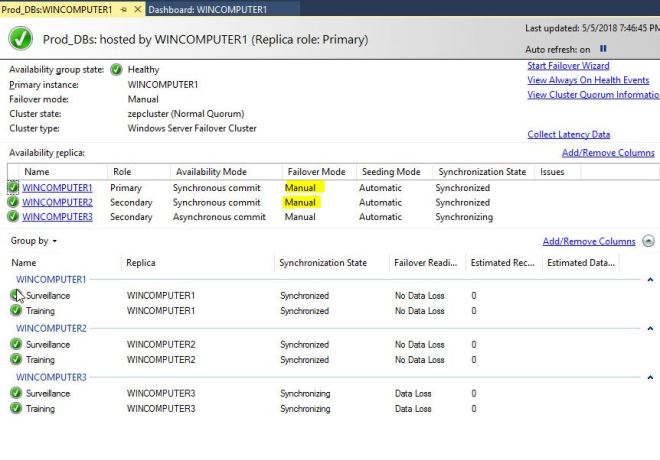Open the Start Failover Wizard link
The height and width of the screenshot is (460, 660).
point(568,66)
